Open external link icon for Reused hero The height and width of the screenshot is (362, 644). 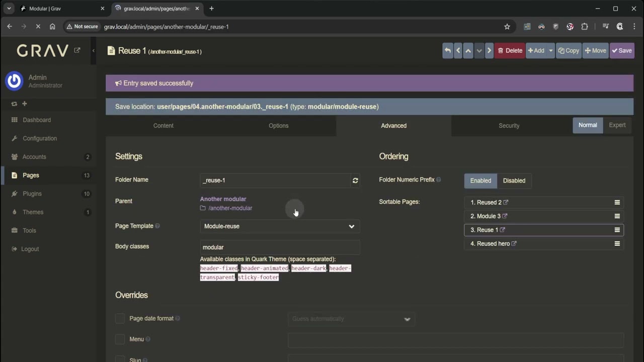point(514,244)
